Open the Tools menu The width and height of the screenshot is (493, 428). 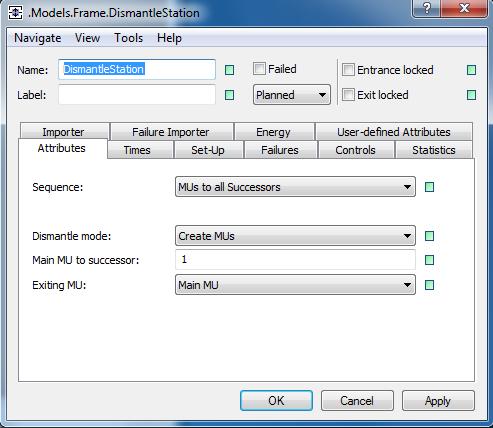[x=128, y=38]
